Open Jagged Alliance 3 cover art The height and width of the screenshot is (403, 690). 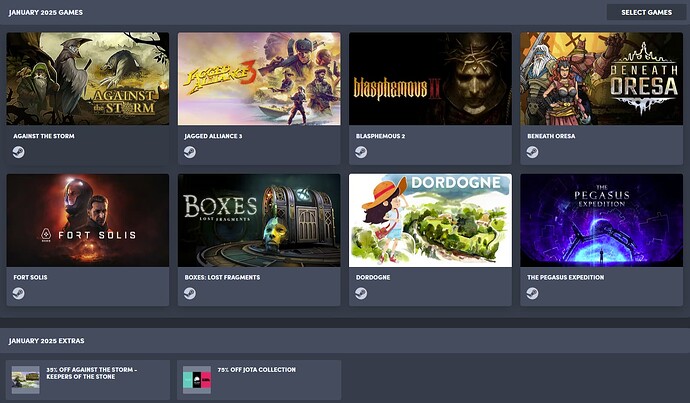tap(259, 78)
